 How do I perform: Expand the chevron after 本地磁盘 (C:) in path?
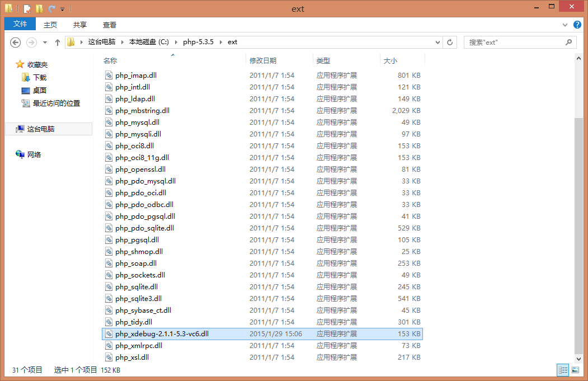[176, 42]
